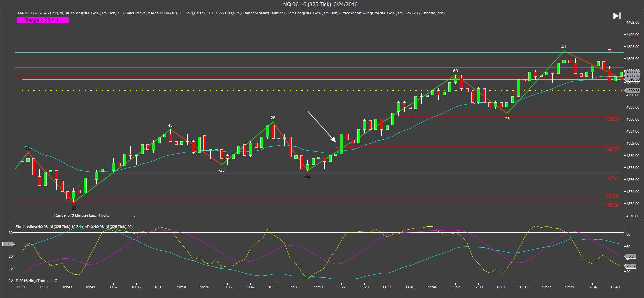Click the 4380.00 price axis label
This screenshot has height=298, width=644.
click(x=632, y=156)
